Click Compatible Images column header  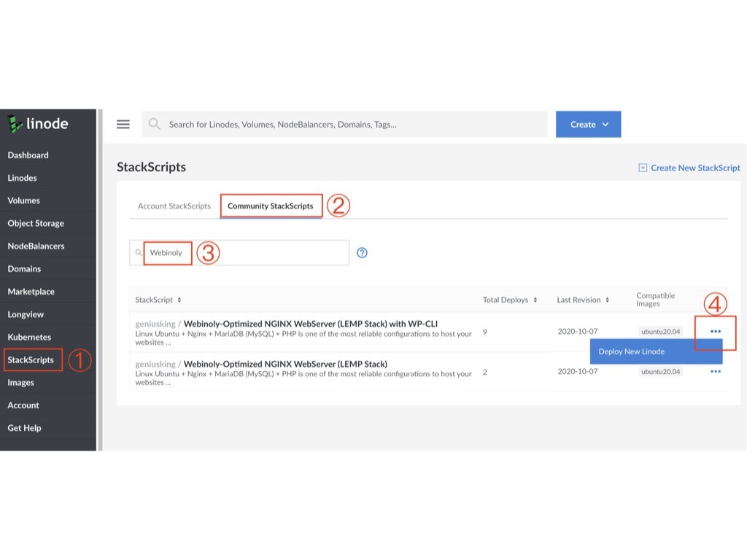tap(656, 300)
